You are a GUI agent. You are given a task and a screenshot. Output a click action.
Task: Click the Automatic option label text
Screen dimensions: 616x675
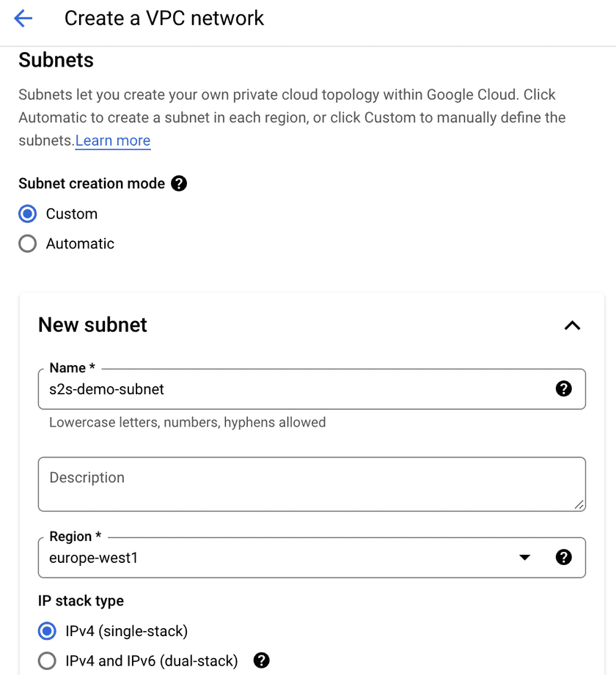(x=80, y=243)
